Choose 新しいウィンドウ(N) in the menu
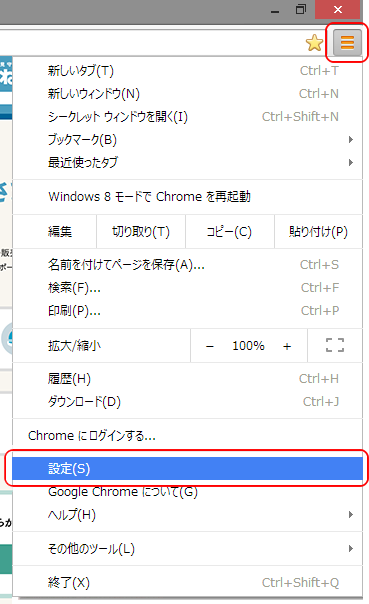Viewport: 369px width, 604px height. tap(188, 94)
